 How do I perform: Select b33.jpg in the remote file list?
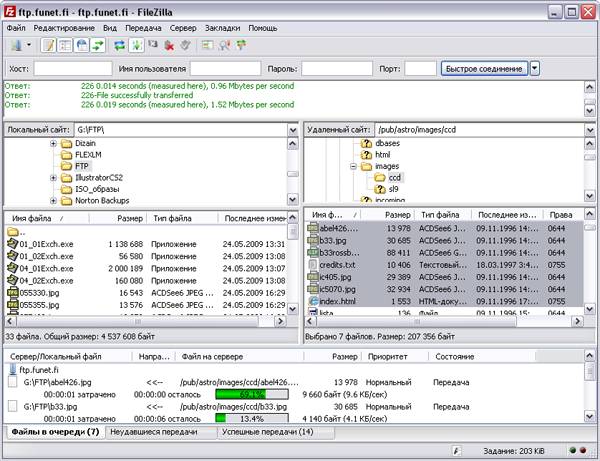[x=333, y=241]
